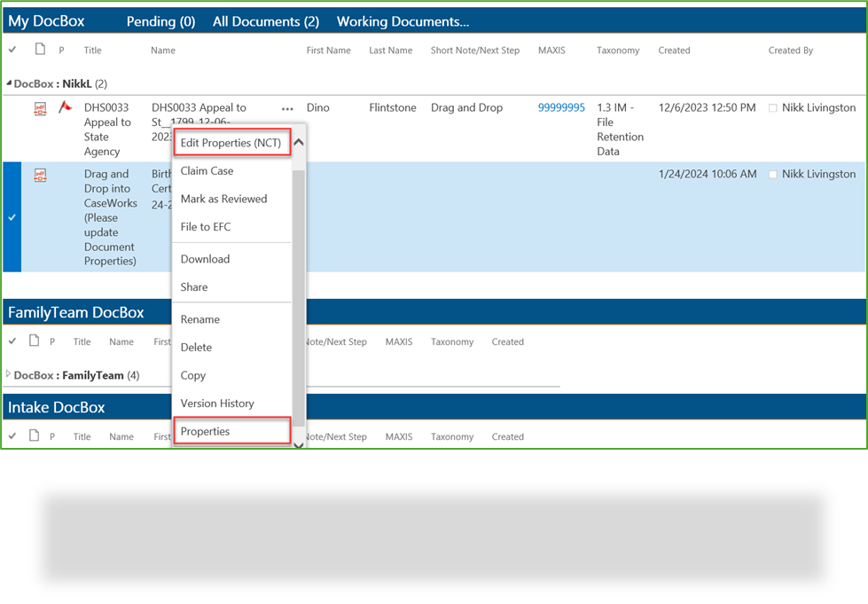The height and width of the screenshot is (604, 868).
Task: Click the red priority flag on DHS0033 row
Action: click(63, 106)
